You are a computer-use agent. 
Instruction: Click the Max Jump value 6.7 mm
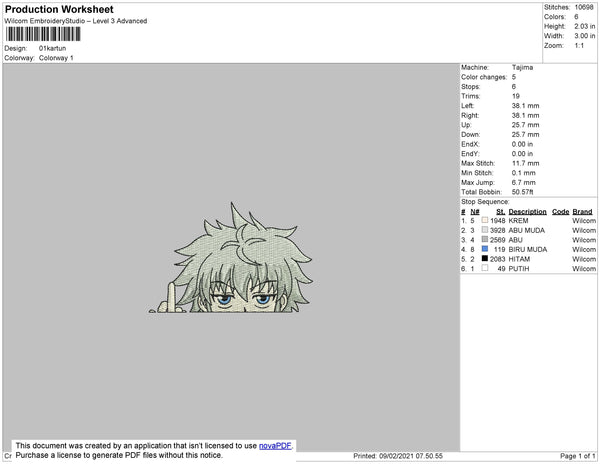click(x=523, y=182)
